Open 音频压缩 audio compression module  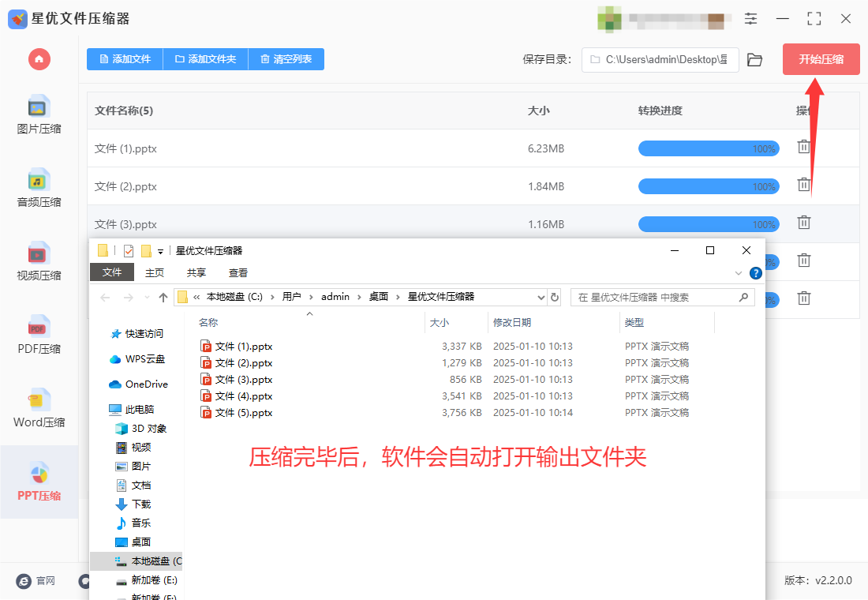click(x=39, y=189)
